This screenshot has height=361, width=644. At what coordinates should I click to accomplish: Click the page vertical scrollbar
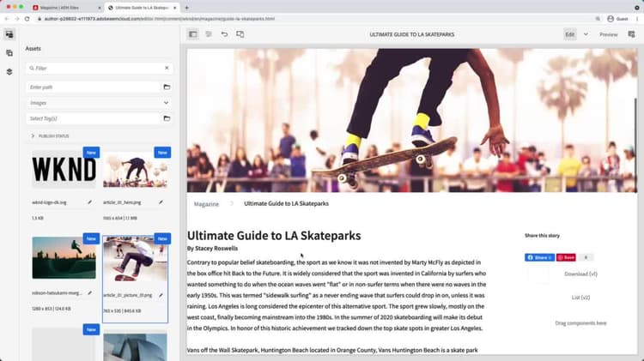635,143
